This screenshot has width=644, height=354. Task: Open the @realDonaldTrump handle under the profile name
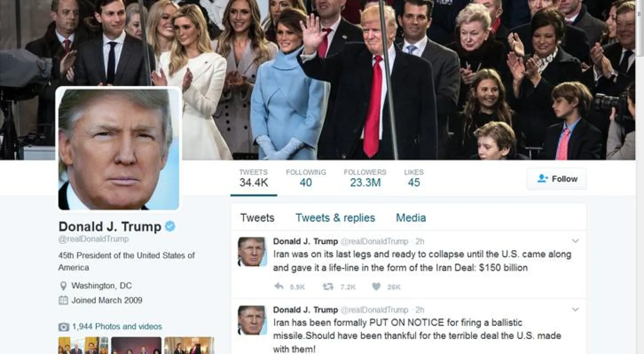click(94, 239)
